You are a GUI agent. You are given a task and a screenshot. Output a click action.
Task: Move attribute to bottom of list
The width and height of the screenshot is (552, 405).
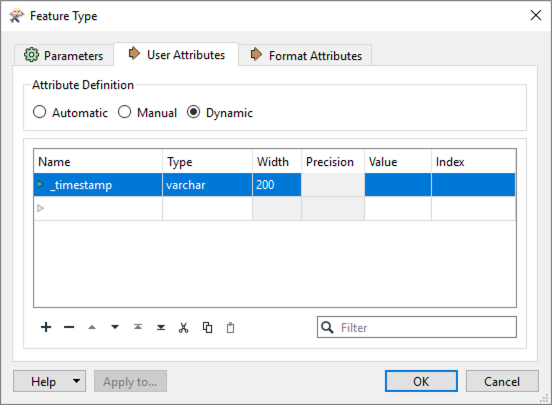tap(161, 327)
